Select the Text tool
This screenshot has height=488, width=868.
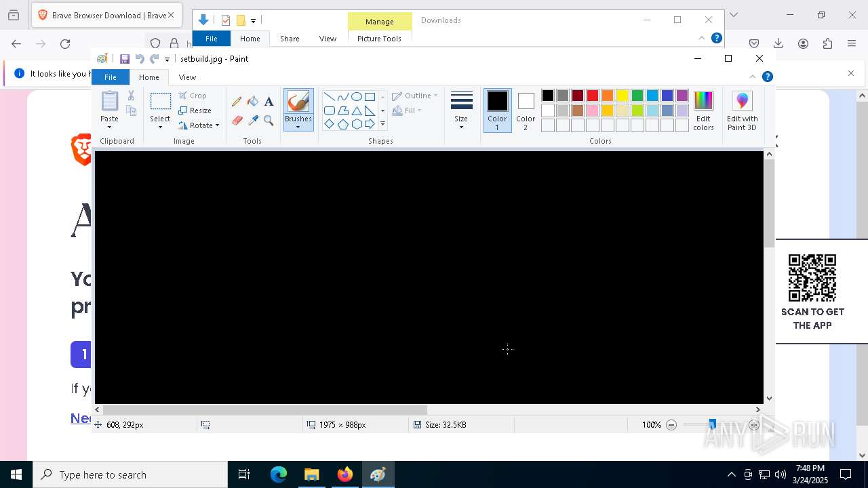tap(269, 102)
